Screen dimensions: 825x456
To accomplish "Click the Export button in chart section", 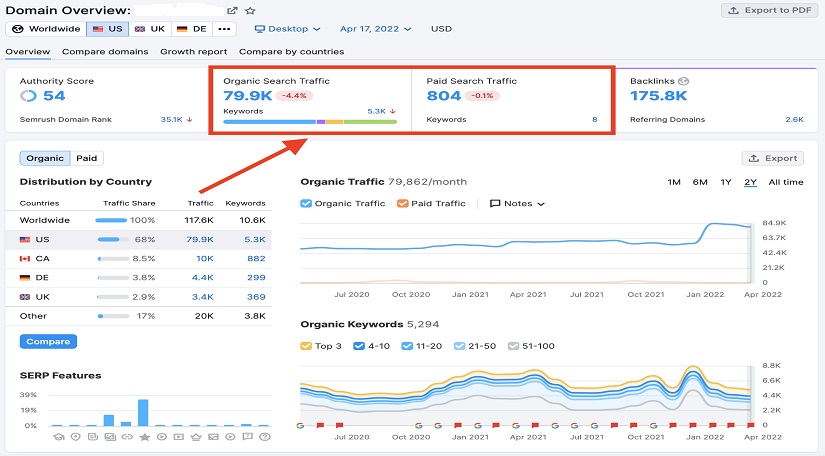I will pos(773,158).
